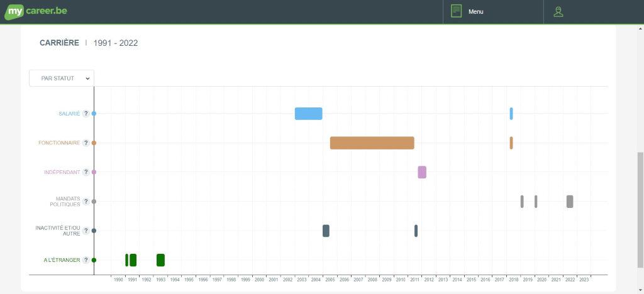Open the Par statut dropdown
644x294 pixels.
tap(62, 79)
